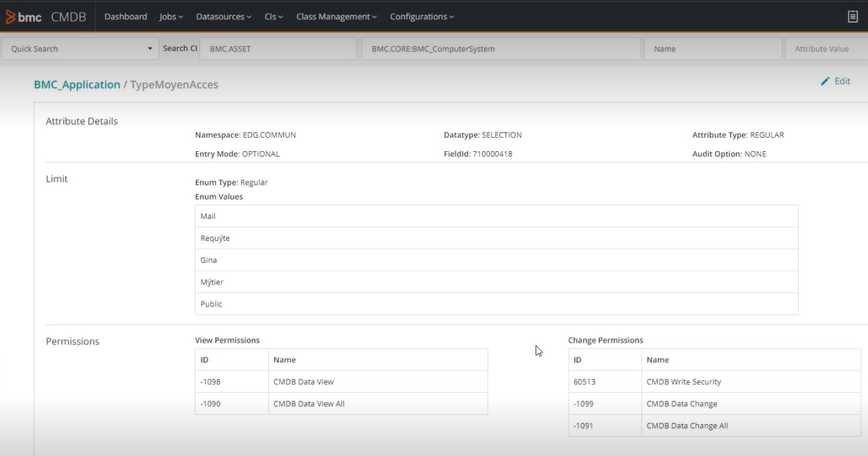Screen dimensions: 868x456
Task: Click the Datatype SELECTION value
Action: (502, 135)
